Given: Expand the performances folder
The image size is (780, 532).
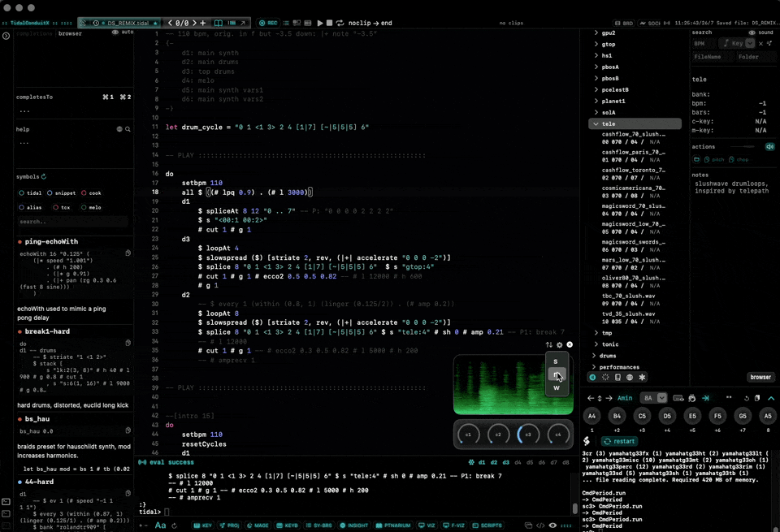Looking at the screenshot, I should click(594, 367).
